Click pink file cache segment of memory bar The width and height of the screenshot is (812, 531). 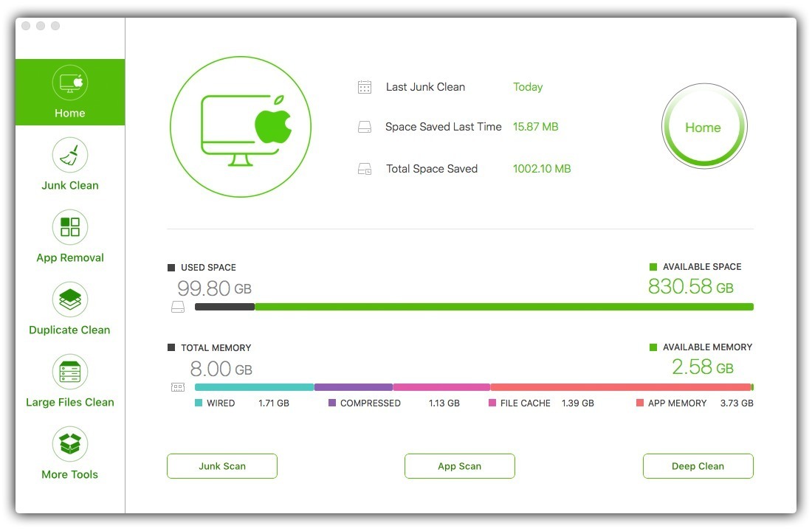pyautogui.click(x=441, y=387)
